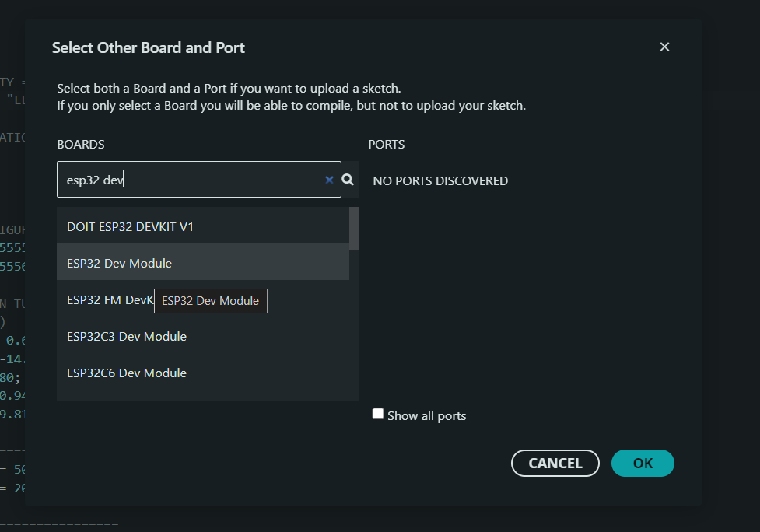
Task: Select DOIT ESP32 DEVKIT V1 board
Action: point(202,226)
